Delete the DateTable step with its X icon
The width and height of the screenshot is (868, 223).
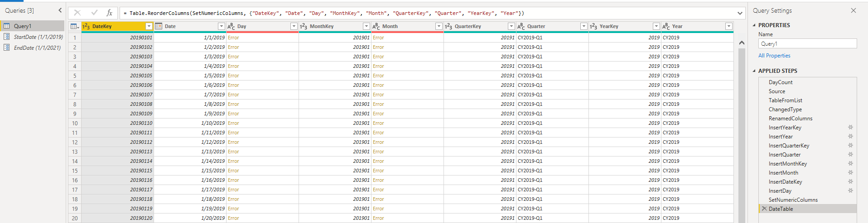(x=764, y=209)
